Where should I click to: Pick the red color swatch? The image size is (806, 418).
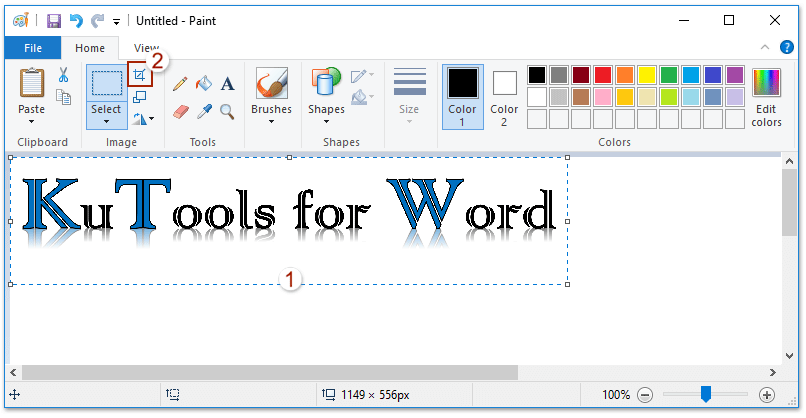click(603, 75)
